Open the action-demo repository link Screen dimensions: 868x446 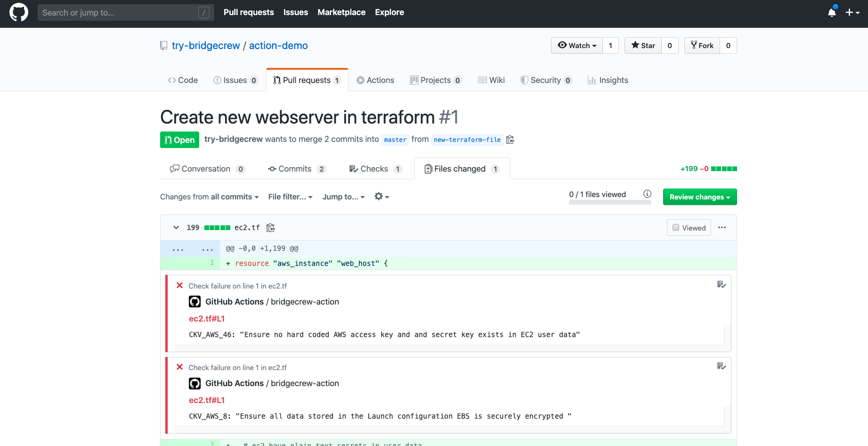click(x=278, y=46)
